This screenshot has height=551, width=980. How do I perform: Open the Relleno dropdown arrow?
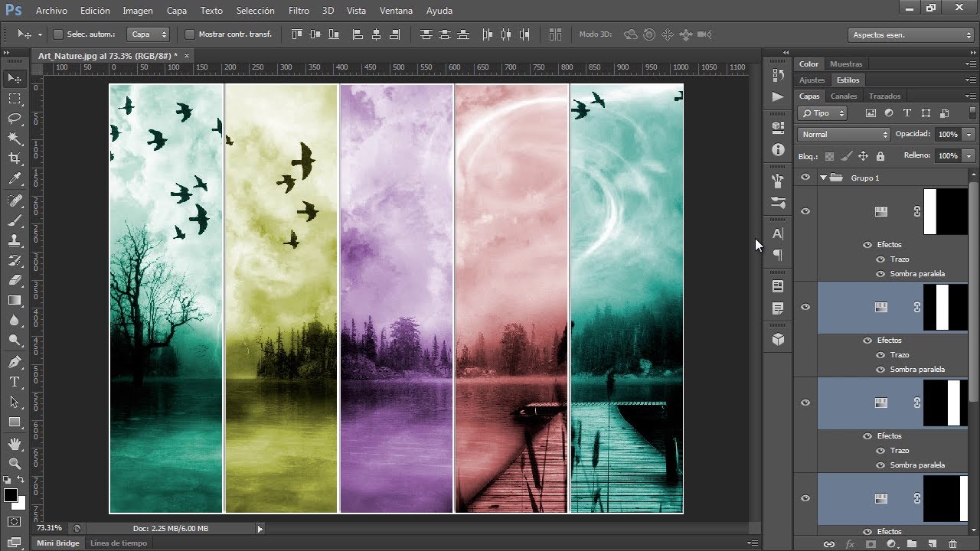(x=969, y=156)
